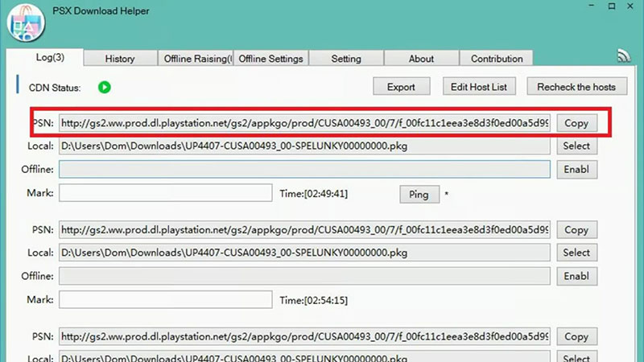Click the first Offline input field
Image resolution: width=644 pixels, height=362 pixels.
point(304,170)
